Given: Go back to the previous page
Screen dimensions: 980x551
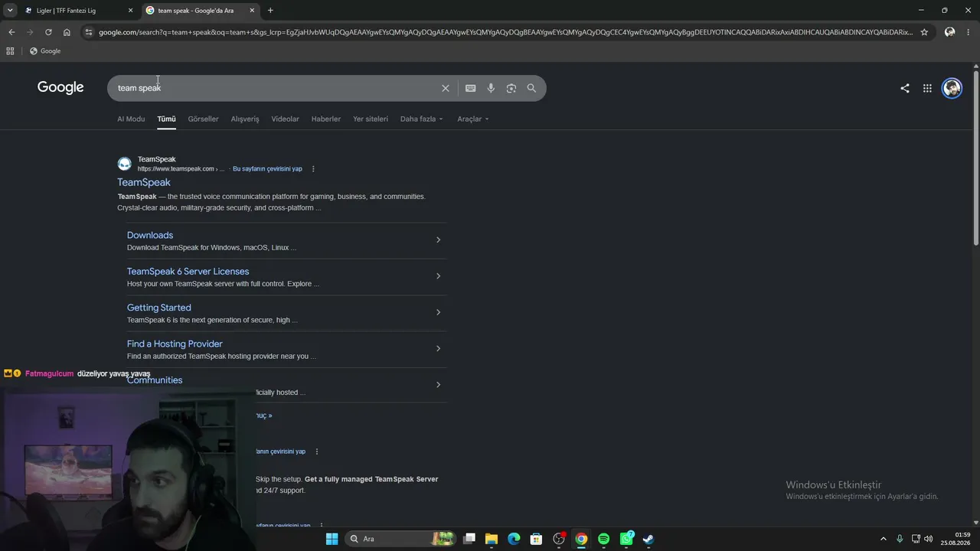Looking at the screenshot, I should tap(11, 32).
